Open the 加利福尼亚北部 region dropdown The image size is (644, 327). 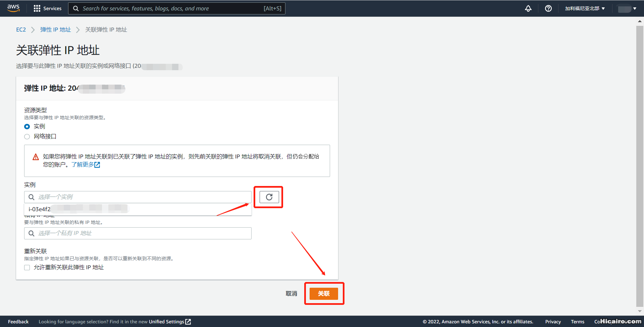click(584, 8)
